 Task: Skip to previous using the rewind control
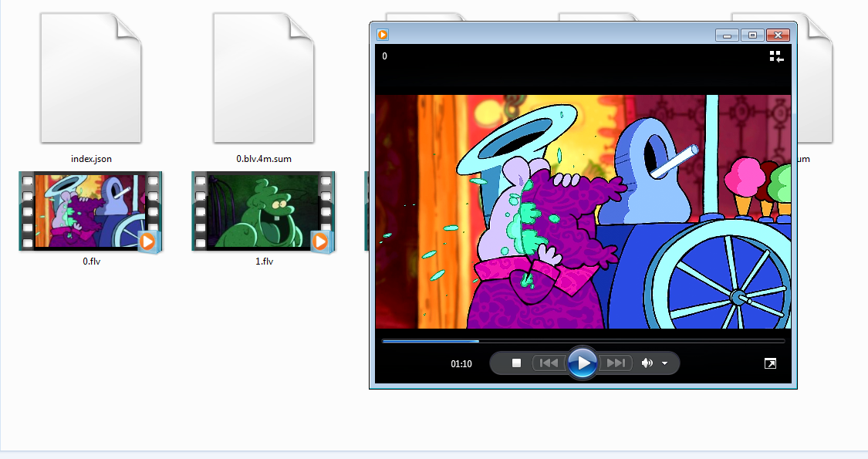(549, 363)
